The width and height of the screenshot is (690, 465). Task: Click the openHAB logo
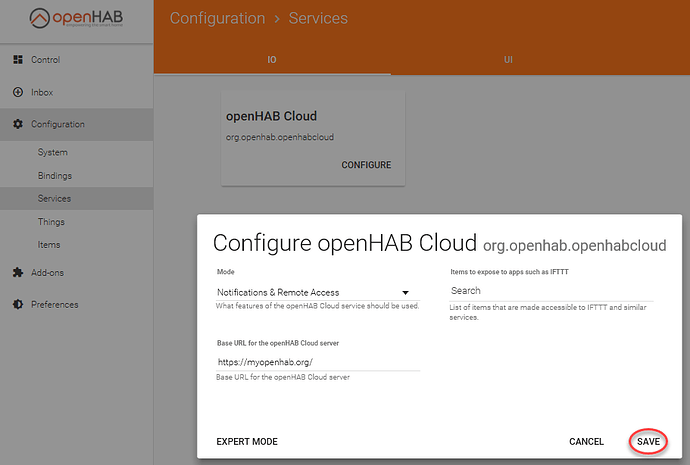76,18
